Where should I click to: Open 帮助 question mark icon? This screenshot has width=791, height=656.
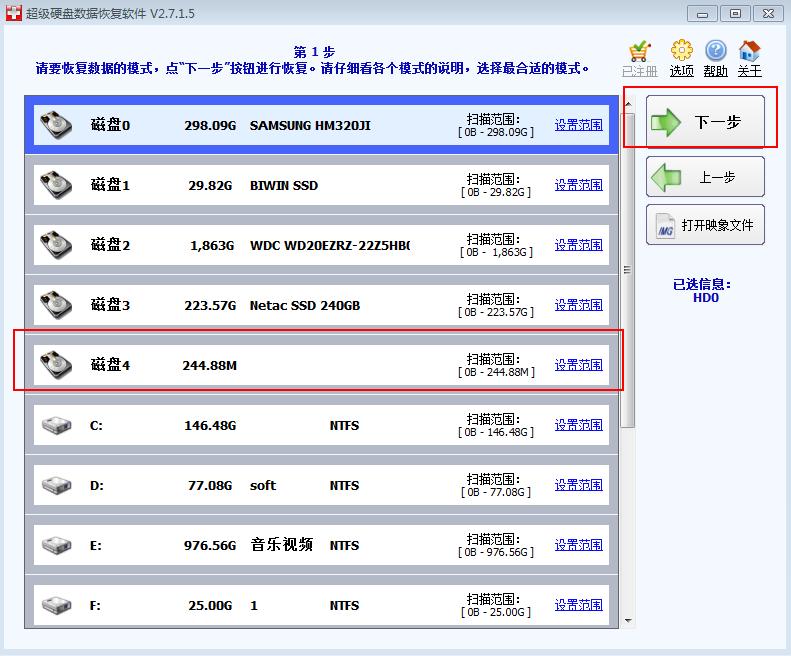click(x=715, y=51)
